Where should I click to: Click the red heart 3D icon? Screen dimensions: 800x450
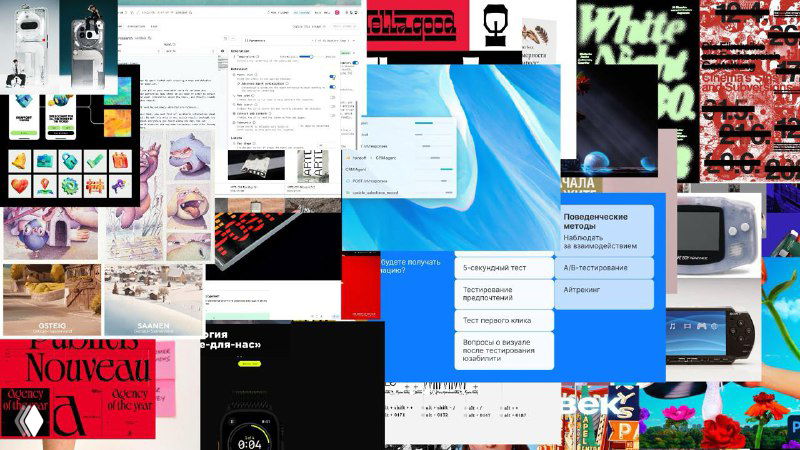[19, 186]
